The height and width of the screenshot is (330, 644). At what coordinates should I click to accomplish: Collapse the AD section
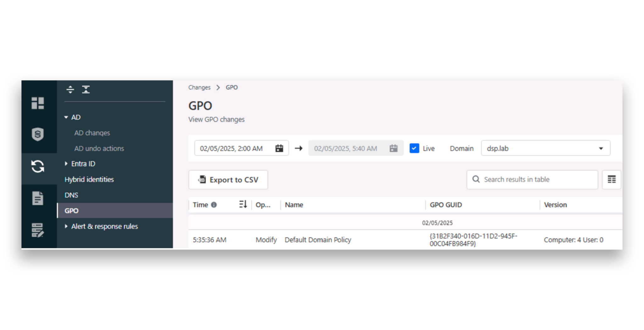tap(66, 117)
